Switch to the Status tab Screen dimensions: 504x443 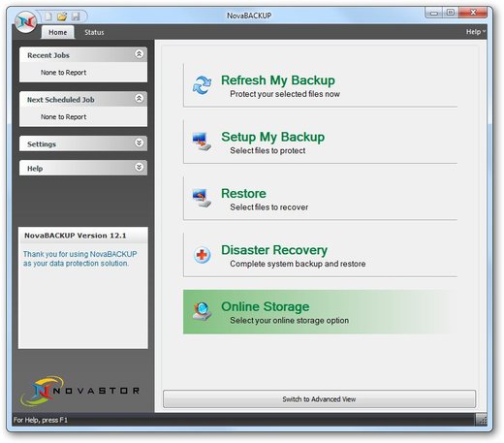point(94,32)
